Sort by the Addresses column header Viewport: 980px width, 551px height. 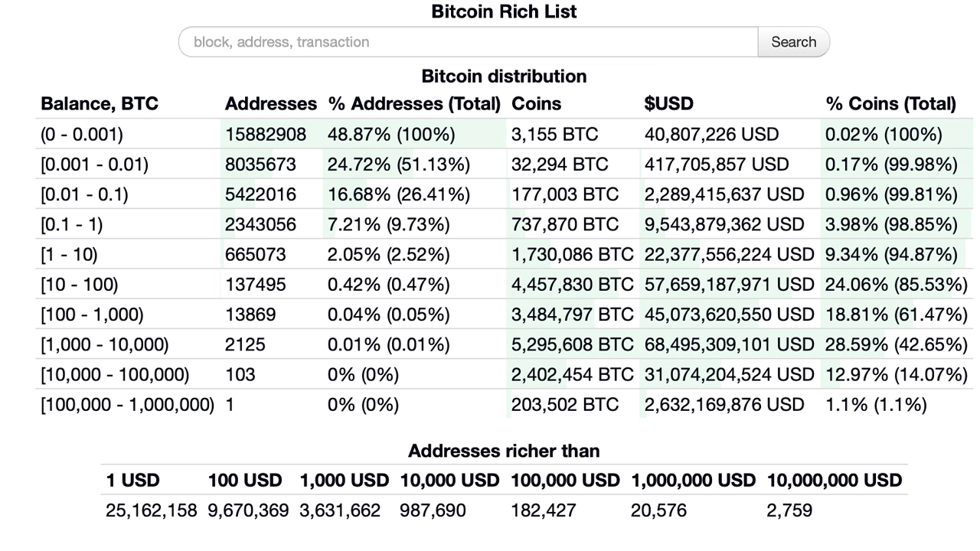click(270, 103)
